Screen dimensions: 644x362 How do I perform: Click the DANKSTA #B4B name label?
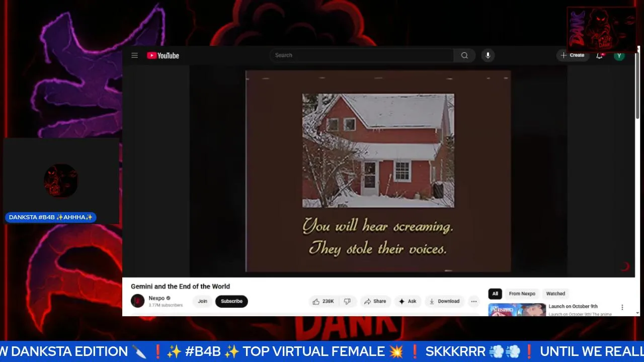[x=51, y=217]
